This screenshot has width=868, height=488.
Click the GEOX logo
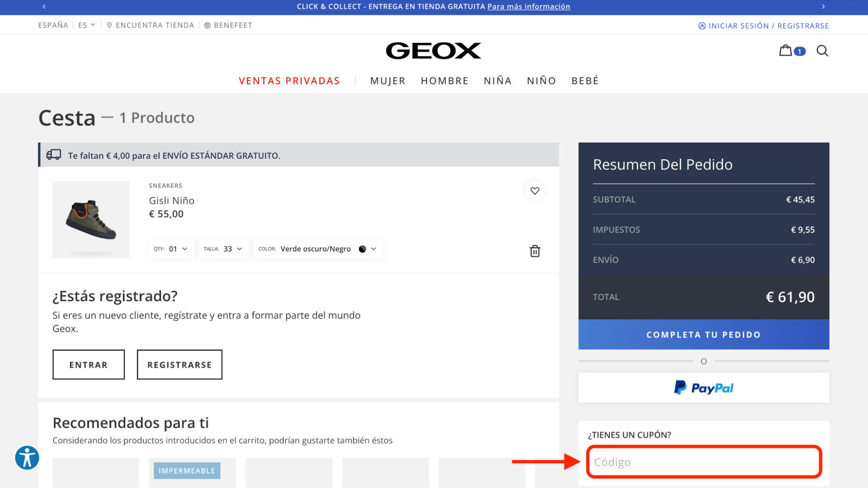433,51
